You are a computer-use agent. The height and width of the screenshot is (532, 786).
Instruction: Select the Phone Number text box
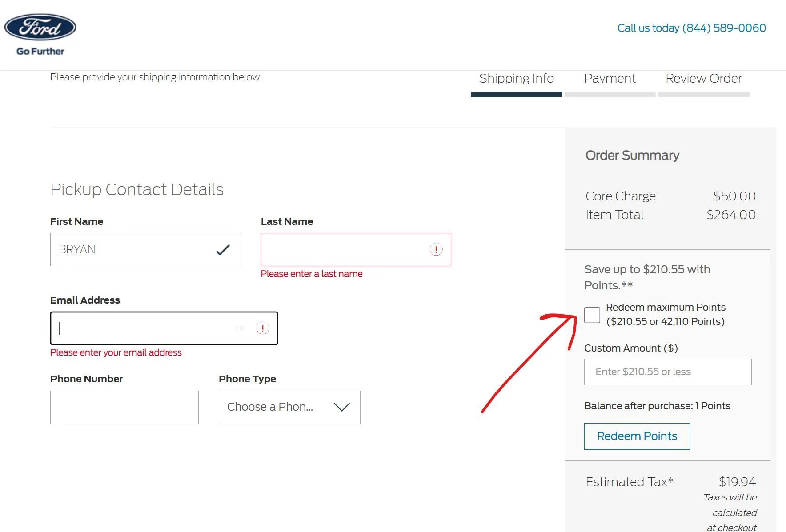pyautogui.click(x=124, y=407)
